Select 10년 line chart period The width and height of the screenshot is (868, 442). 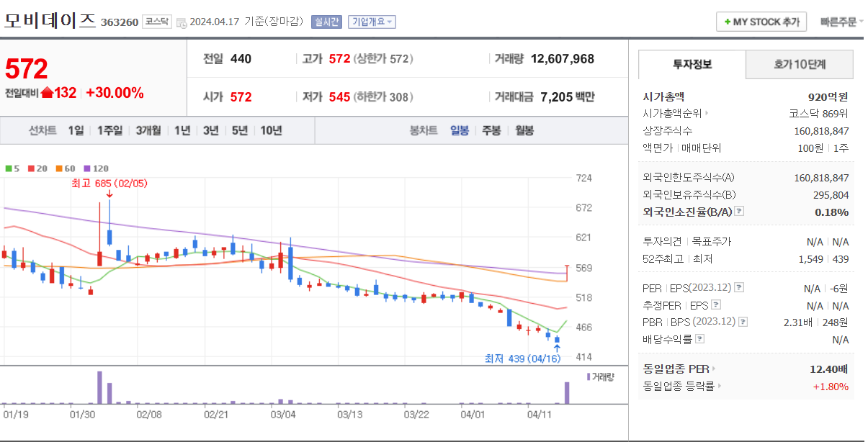click(272, 130)
